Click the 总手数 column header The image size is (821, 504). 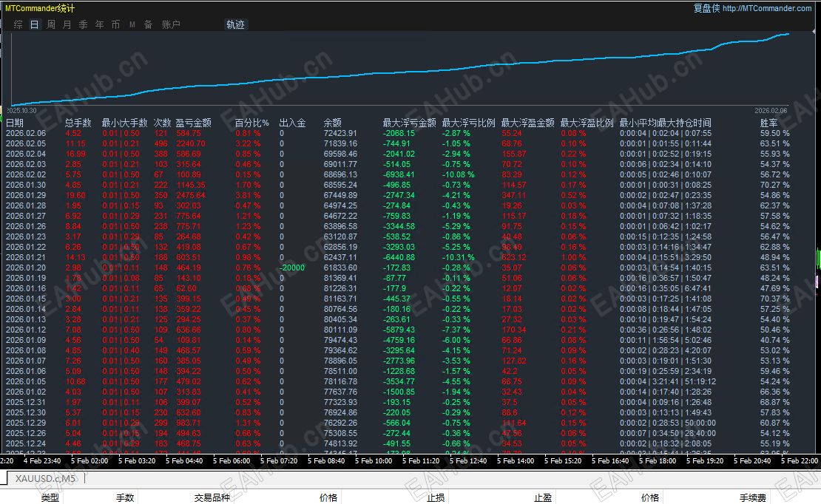click(78, 123)
